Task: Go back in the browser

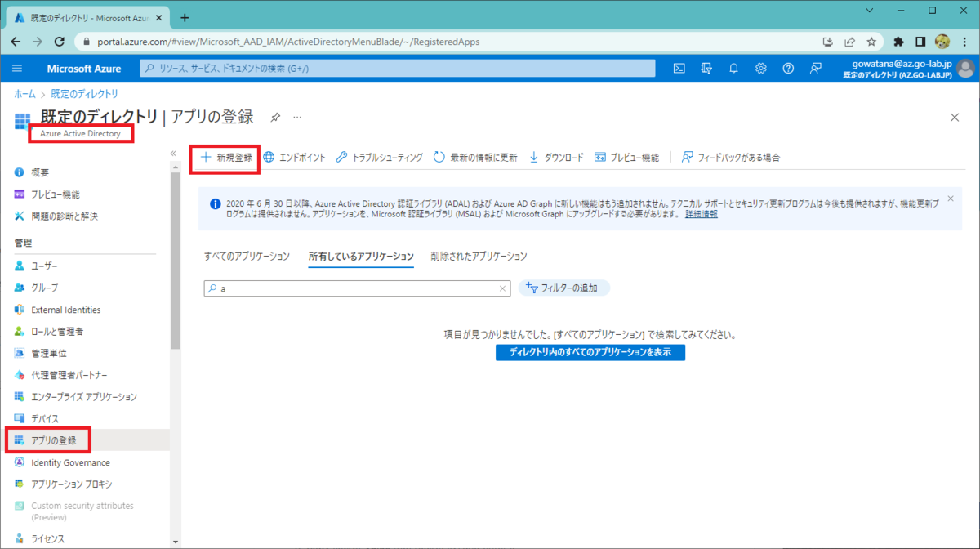Action: click(x=16, y=41)
